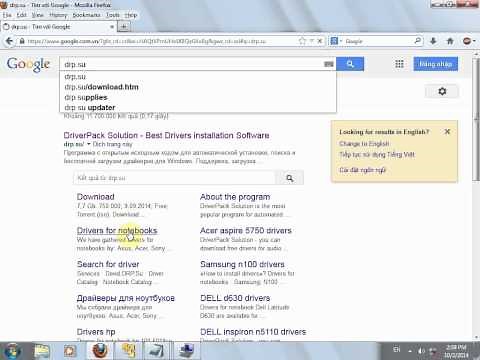The image size is (480, 360).
Task: Open the Google apps grid icon
Action: (399, 64)
